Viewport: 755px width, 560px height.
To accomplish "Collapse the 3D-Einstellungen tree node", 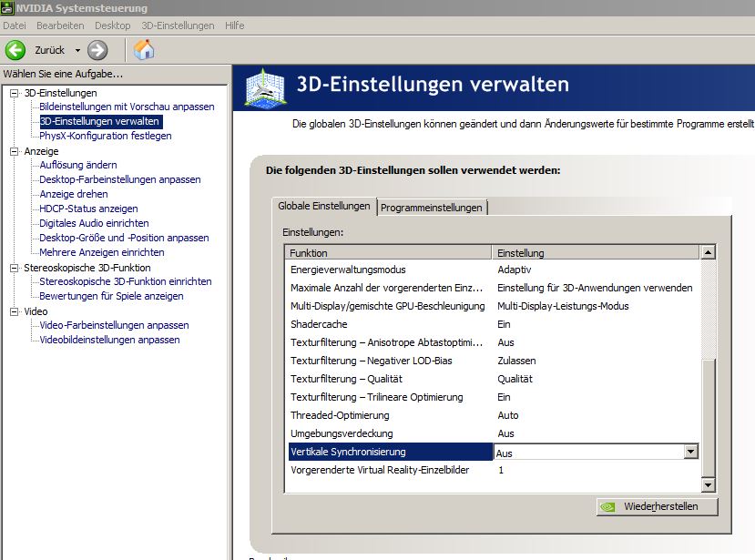I will click(15, 93).
